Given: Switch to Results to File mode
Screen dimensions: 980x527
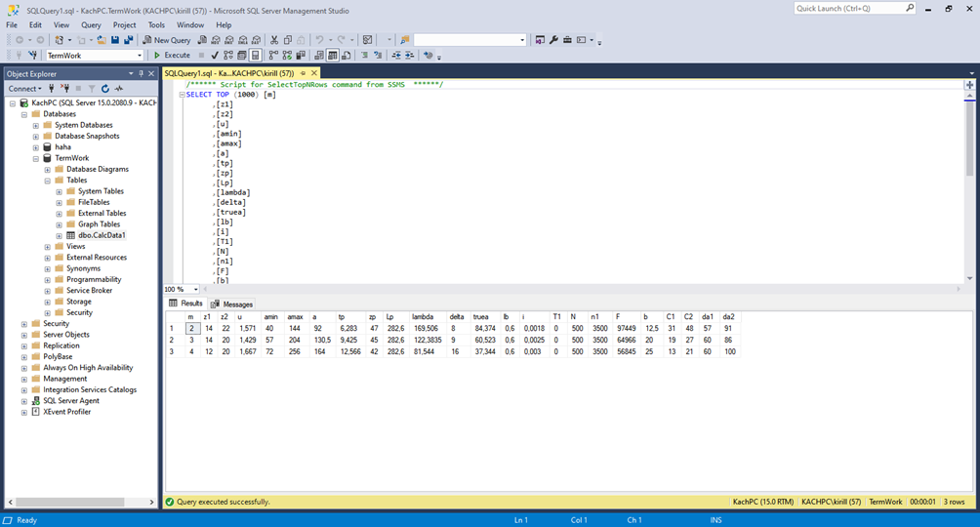Looking at the screenshot, I should [347, 55].
